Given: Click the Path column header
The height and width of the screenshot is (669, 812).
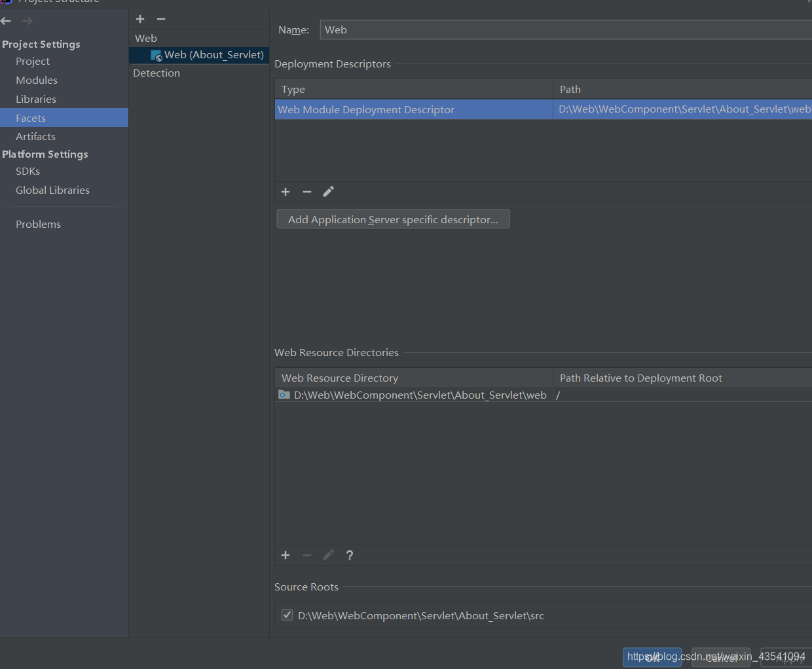Looking at the screenshot, I should [683, 89].
